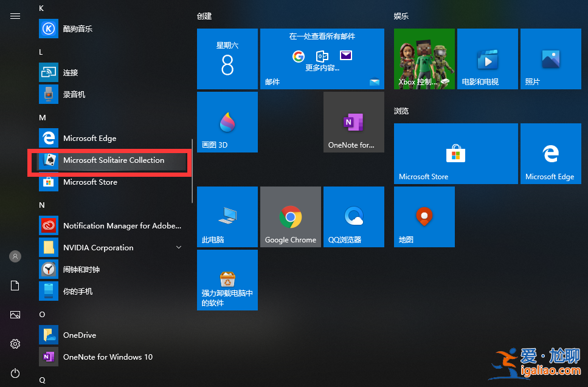Open the 邮件 mail tile
Image resolution: width=588 pixels, height=387 pixels.
click(x=322, y=59)
